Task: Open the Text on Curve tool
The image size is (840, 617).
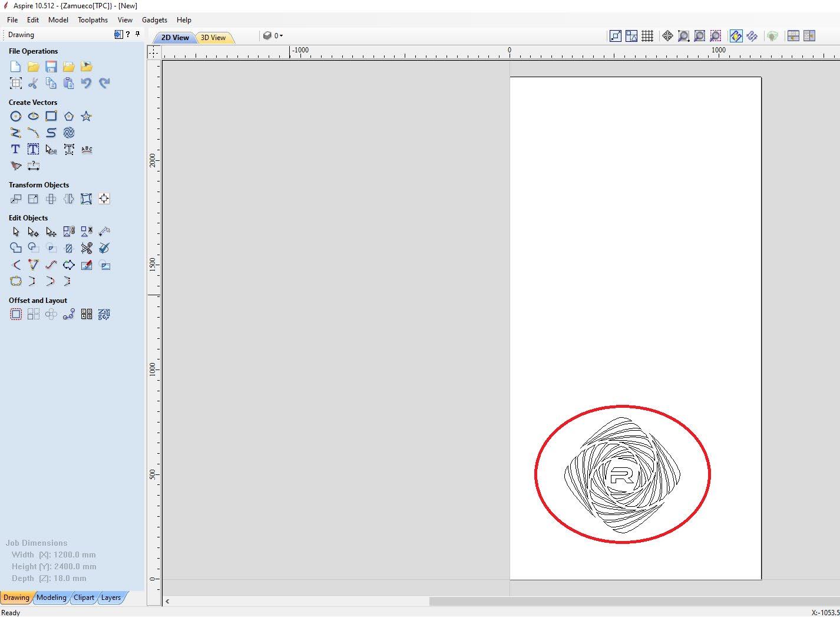Action: (87, 149)
